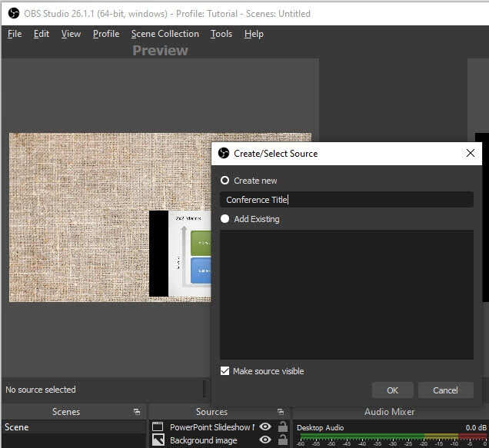Image resolution: width=489 pixels, height=448 pixels.
Task: Select the Add Existing radio option
Action: [x=225, y=219]
